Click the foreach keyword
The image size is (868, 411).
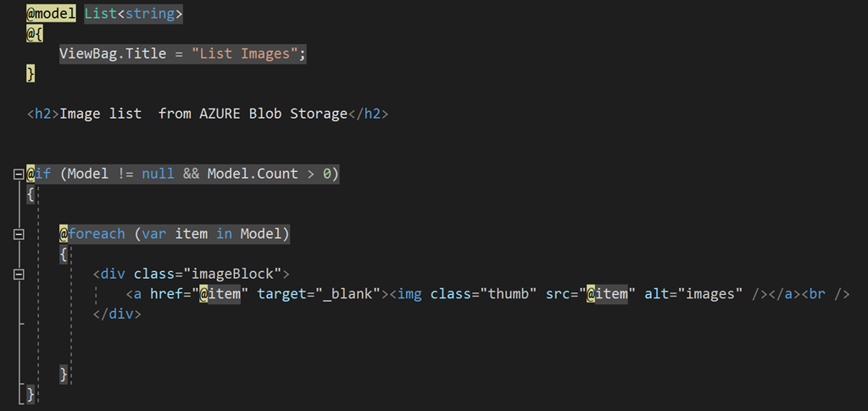[x=97, y=235]
